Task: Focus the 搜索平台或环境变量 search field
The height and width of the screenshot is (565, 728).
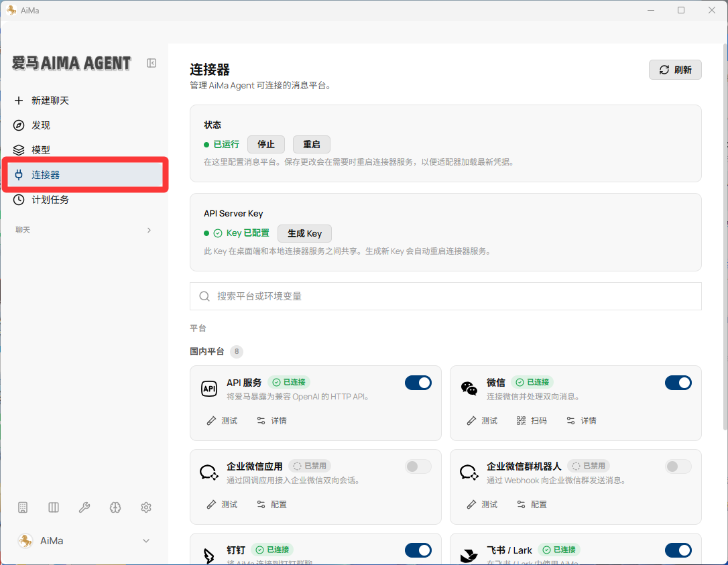Action: pyautogui.click(x=445, y=296)
